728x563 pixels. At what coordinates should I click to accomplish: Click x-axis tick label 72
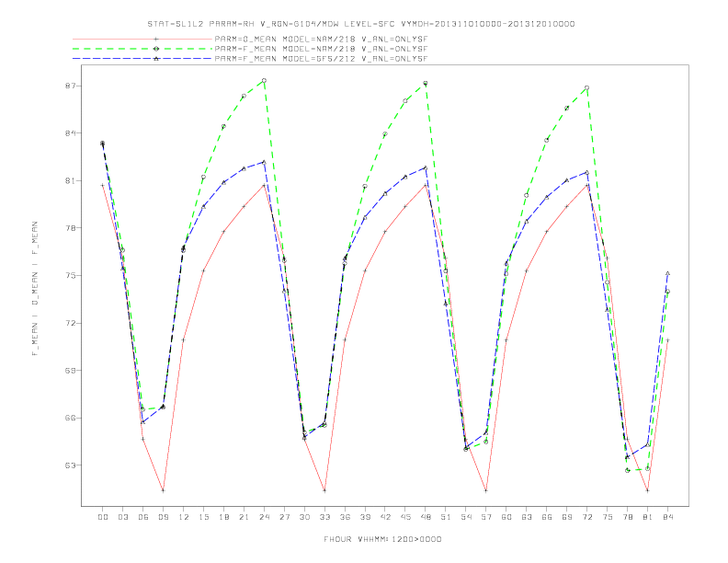pyautogui.click(x=587, y=517)
